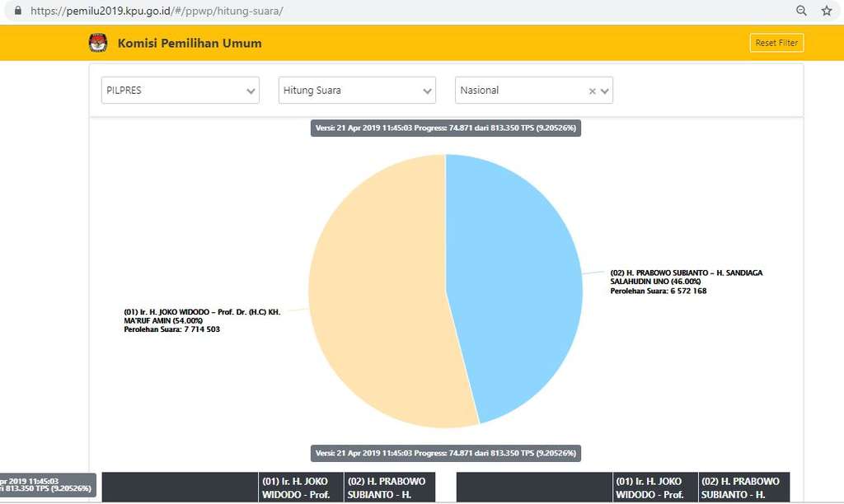The width and height of the screenshot is (844, 504).
Task: Click the KPU logo icon
Action: point(98,43)
